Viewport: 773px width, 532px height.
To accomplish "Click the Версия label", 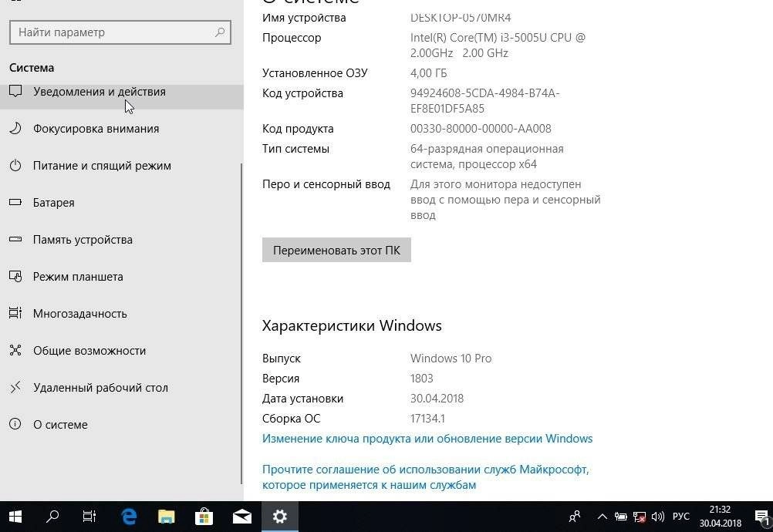I will [x=281, y=379].
